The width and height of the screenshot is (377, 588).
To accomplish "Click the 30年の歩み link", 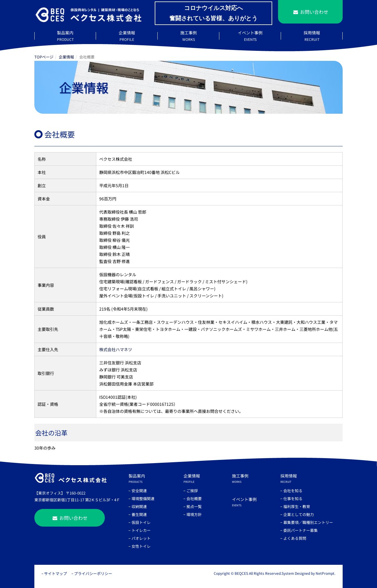I will point(45,448).
